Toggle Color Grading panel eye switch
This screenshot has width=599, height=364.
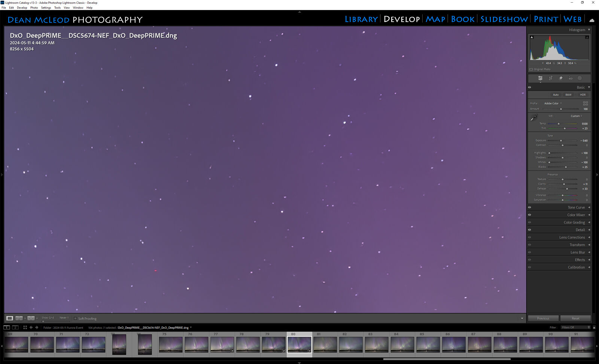tap(529, 222)
